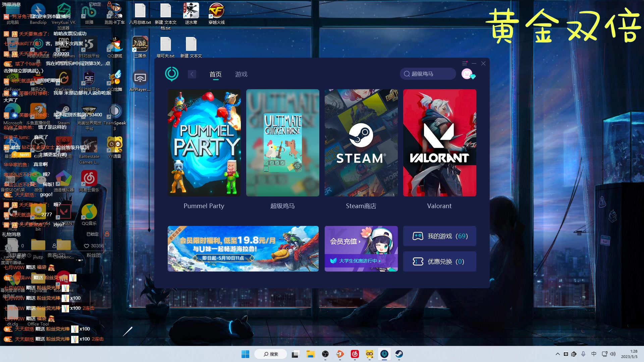
Task: Click 大学生优惠进行中 student discount link
Action: tap(358, 261)
